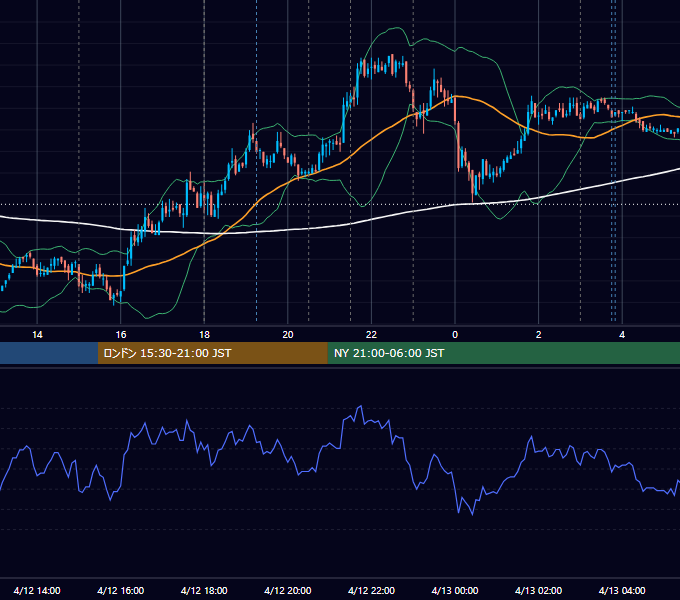Click the 4/13 02:00 time label

(539, 590)
